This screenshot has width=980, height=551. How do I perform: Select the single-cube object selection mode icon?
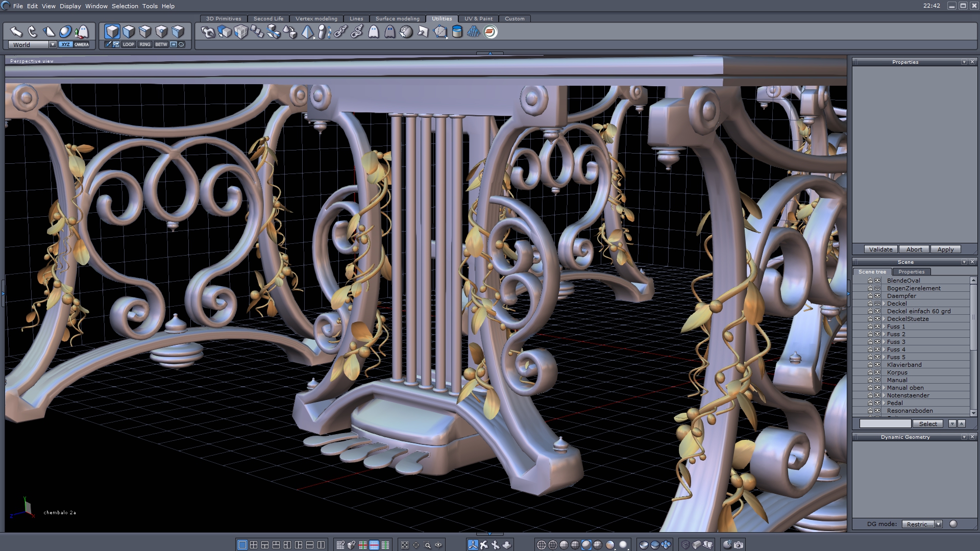[112, 32]
